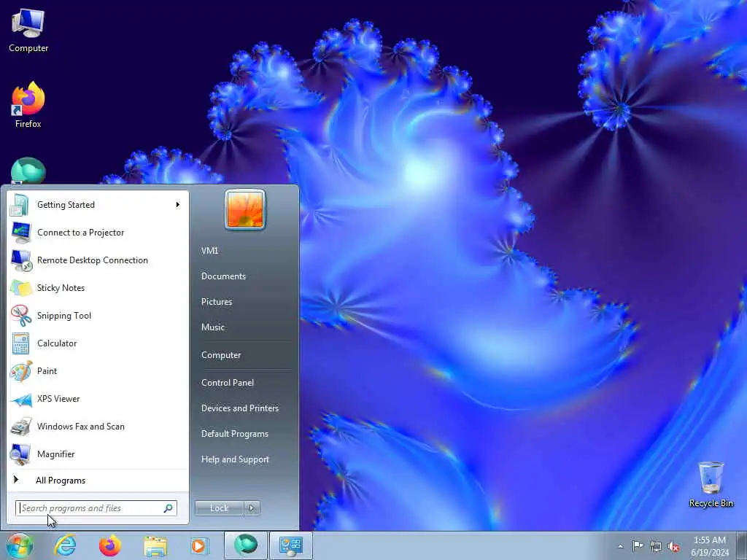Click the search magnifier in Start menu
Image resolution: width=747 pixels, height=560 pixels.
(x=169, y=508)
